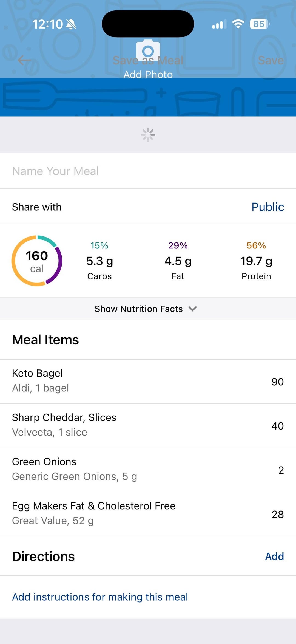
Task: Tap the silent mode bell icon
Action: pyautogui.click(x=71, y=24)
